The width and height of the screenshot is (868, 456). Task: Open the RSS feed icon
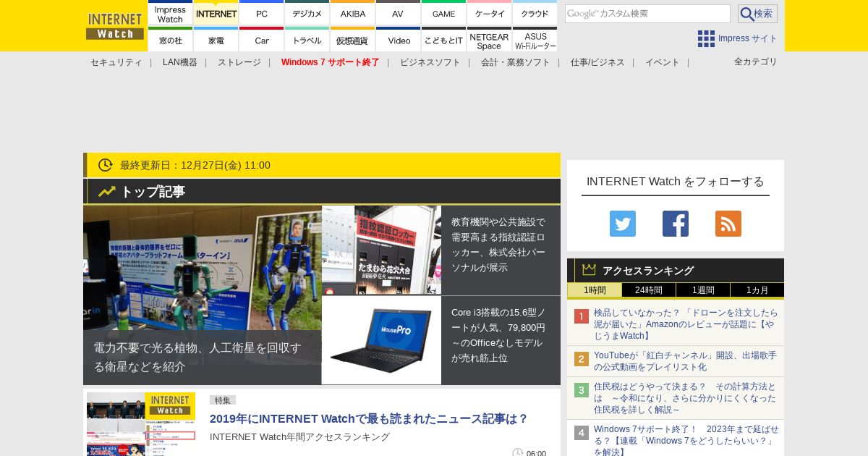coord(728,224)
